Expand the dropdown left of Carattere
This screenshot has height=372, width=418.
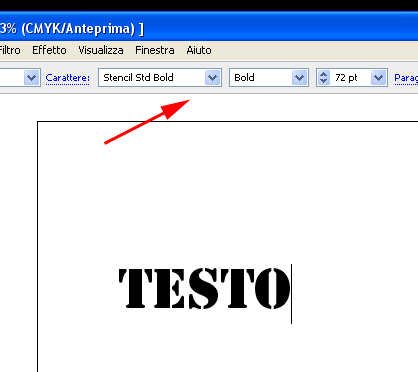point(32,78)
